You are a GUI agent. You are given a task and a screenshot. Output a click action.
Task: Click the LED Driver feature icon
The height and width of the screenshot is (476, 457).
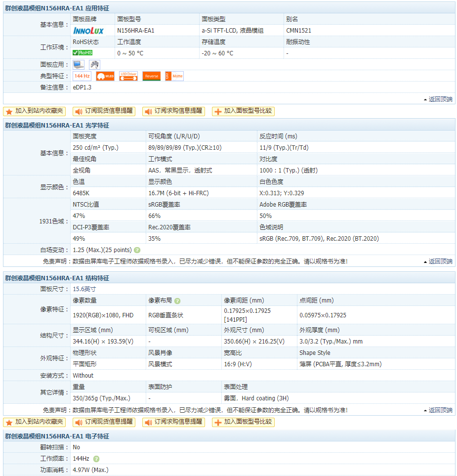tap(128, 76)
